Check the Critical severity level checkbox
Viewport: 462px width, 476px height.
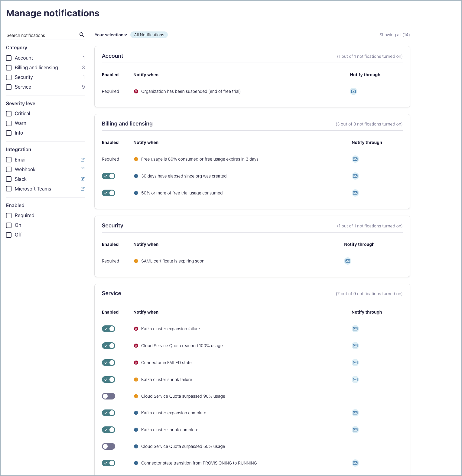tap(9, 114)
